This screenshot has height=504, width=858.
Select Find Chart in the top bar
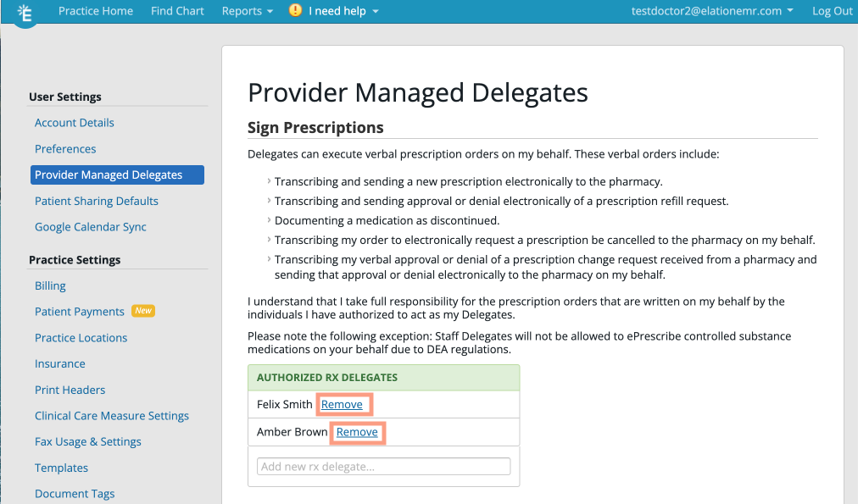pyautogui.click(x=176, y=11)
